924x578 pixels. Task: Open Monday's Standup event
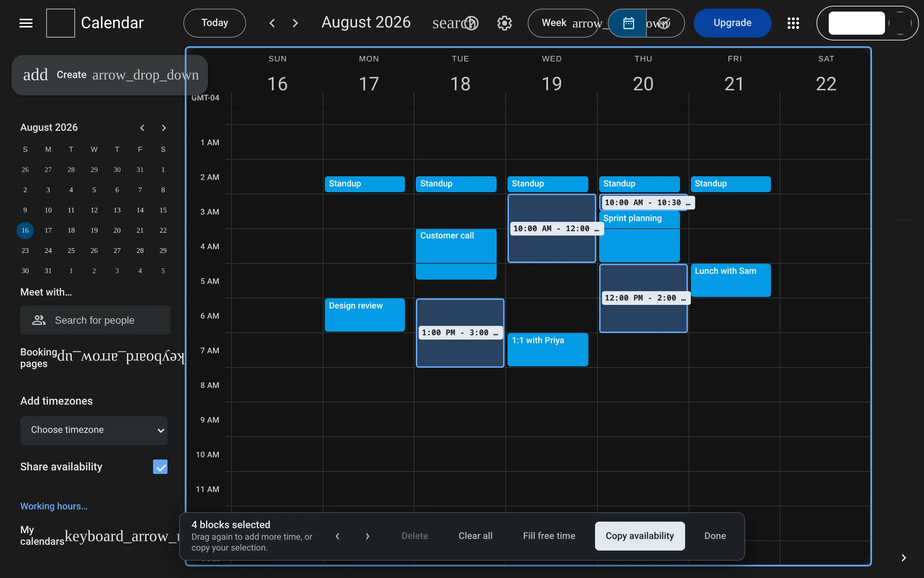(365, 184)
